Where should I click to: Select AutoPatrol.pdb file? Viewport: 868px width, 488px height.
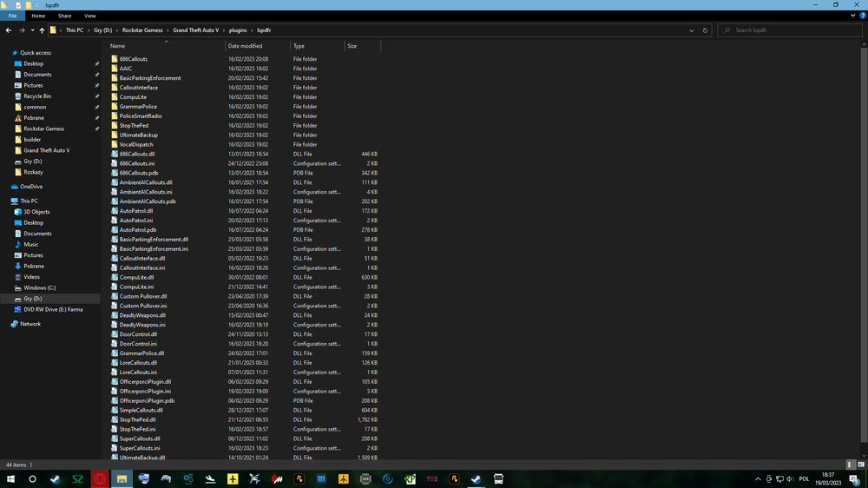pos(138,230)
